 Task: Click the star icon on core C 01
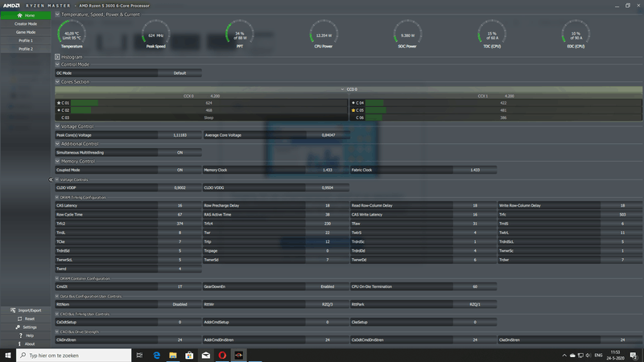click(x=59, y=103)
